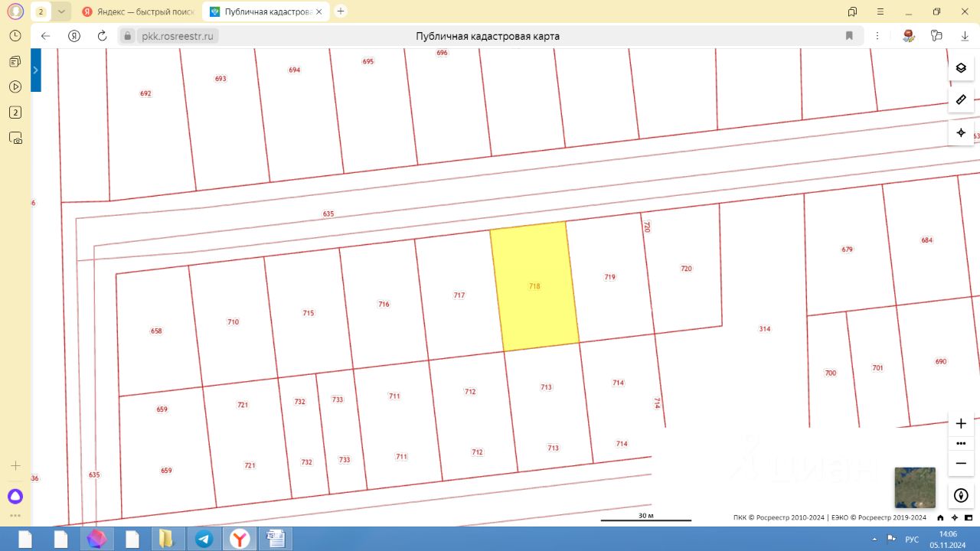The width and height of the screenshot is (980, 551).
Task: Select parcel 694 on the map
Action: point(295,70)
